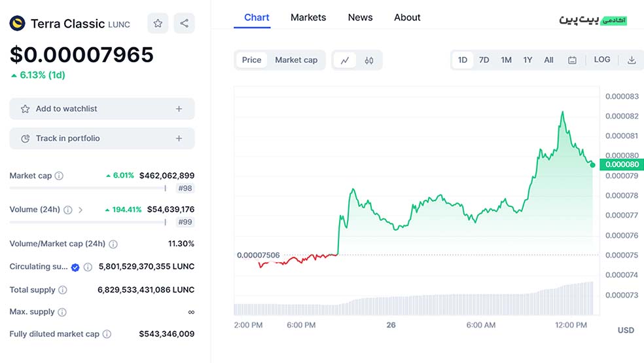This screenshot has height=363, width=644.
Task: Click Fully diluted market cap info icon
Action: (x=107, y=334)
